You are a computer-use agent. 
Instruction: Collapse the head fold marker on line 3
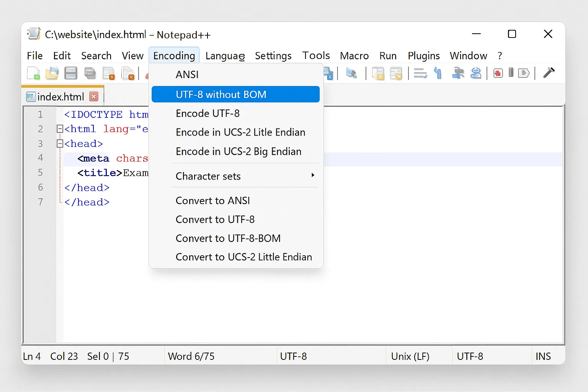pos(60,144)
